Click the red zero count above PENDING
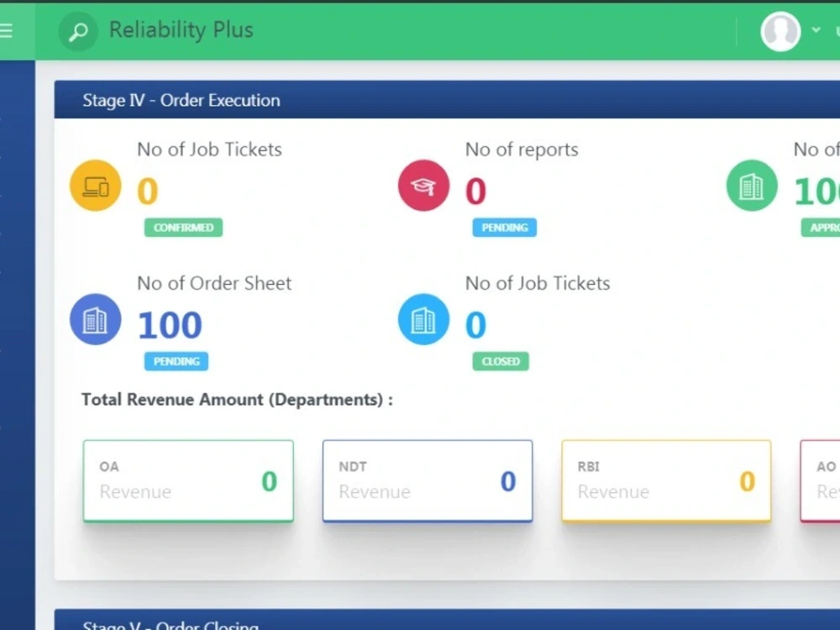This screenshot has width=840, height=630. point(475,192)
